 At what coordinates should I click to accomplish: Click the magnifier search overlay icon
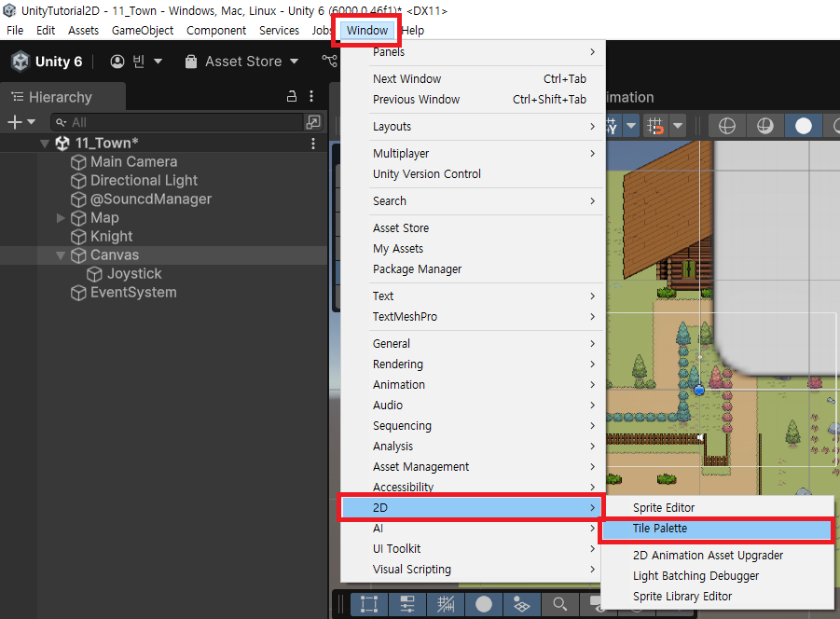pos(559,604)
